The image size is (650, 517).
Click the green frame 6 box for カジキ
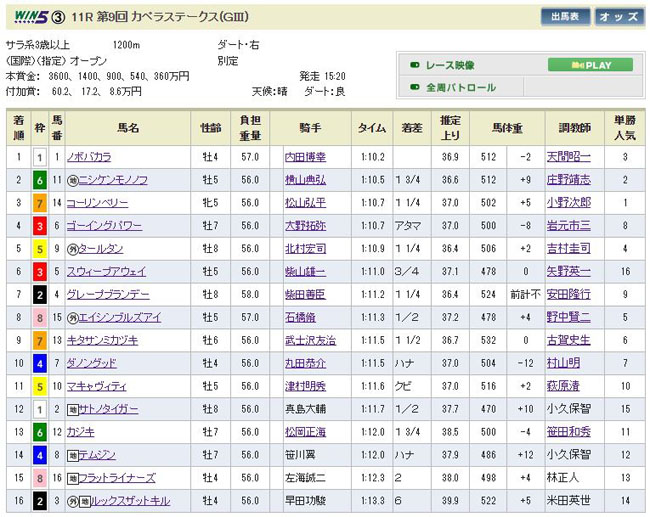tap(40, 432)
